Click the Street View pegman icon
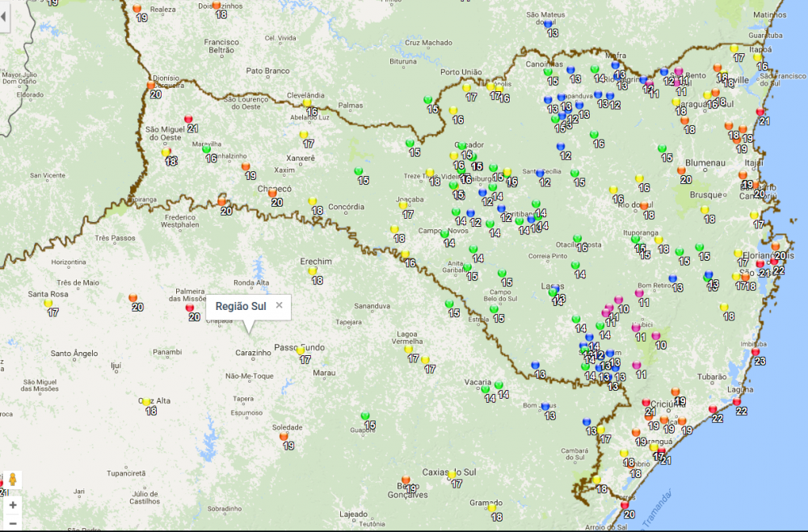 tap(13, 482)
